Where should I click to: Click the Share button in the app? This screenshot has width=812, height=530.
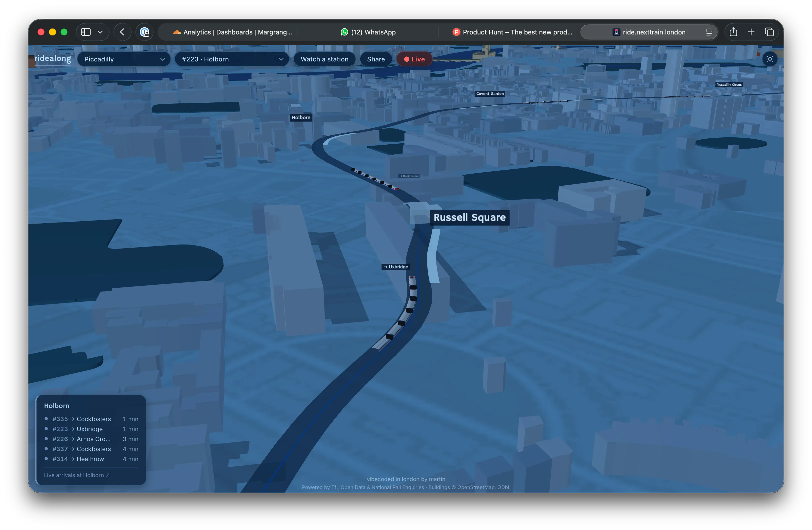(376, 59)
